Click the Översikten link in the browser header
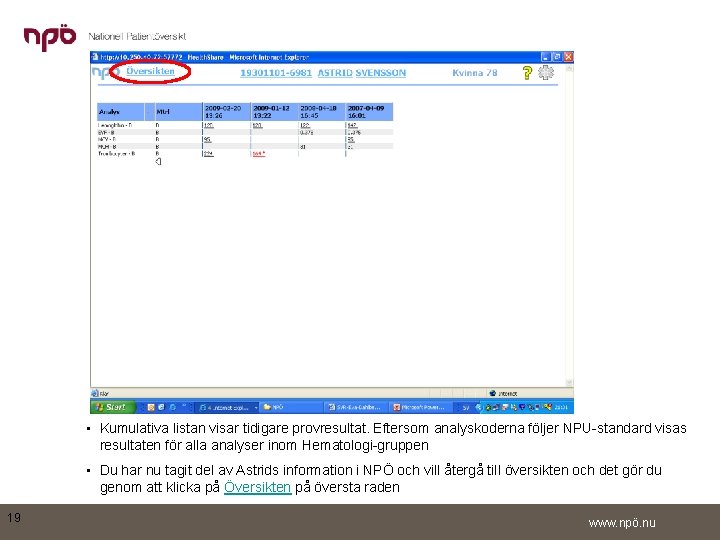The width and height of the screenshot is (720, 540). pos(150,71)
